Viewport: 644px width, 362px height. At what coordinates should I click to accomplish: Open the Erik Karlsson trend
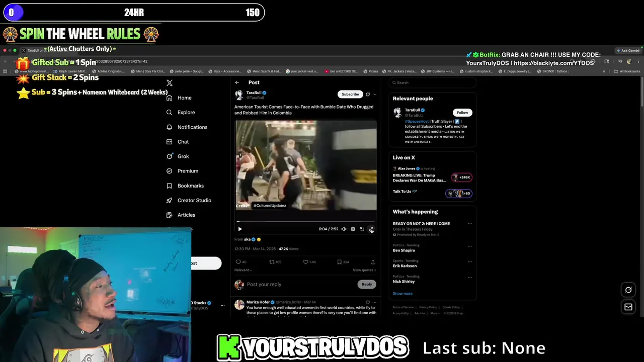tap(405, 266)
